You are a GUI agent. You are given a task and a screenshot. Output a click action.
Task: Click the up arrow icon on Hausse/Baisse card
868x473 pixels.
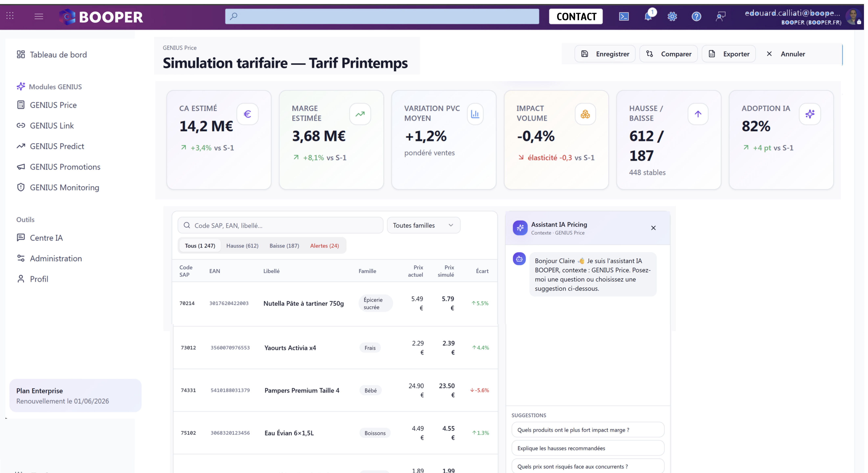(x=698, y=114)
